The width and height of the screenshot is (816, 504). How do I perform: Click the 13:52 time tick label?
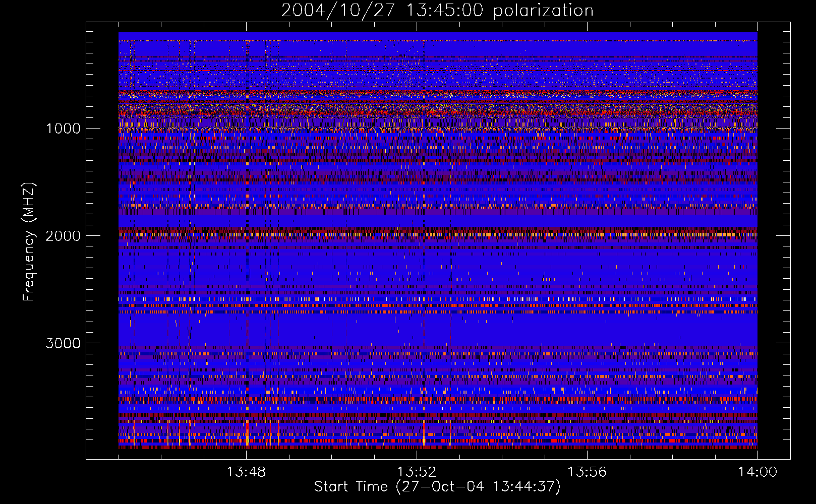tap(417, 472)
